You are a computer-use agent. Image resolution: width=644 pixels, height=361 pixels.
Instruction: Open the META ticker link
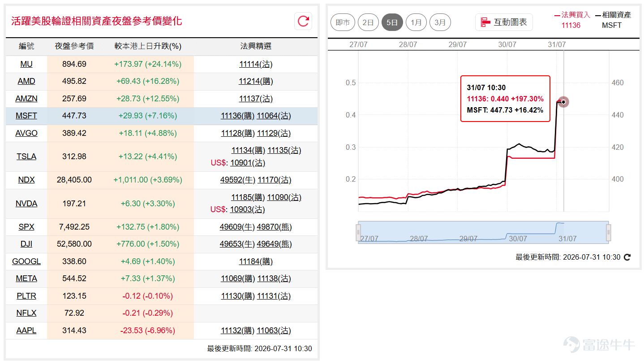point(26,278)
